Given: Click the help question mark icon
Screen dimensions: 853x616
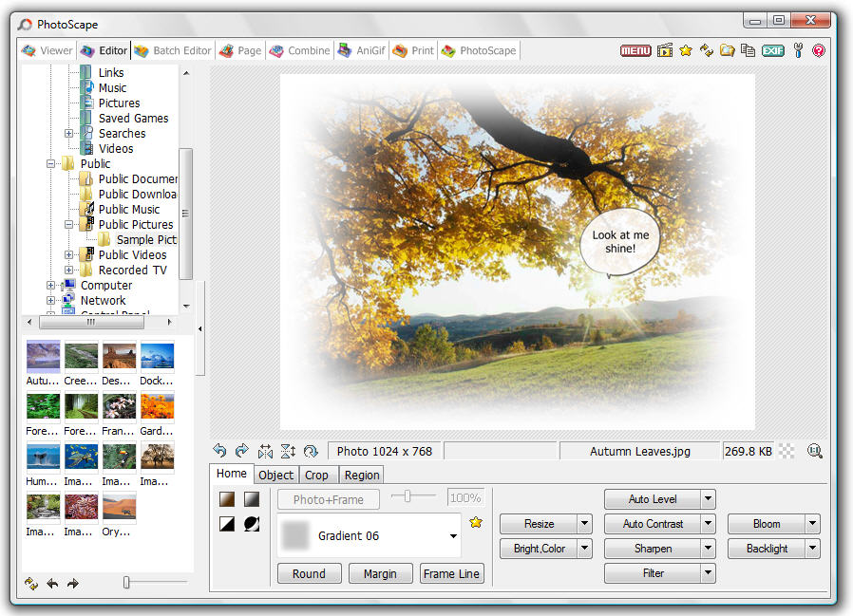Looking at the screenshot, I should point(819,49).
